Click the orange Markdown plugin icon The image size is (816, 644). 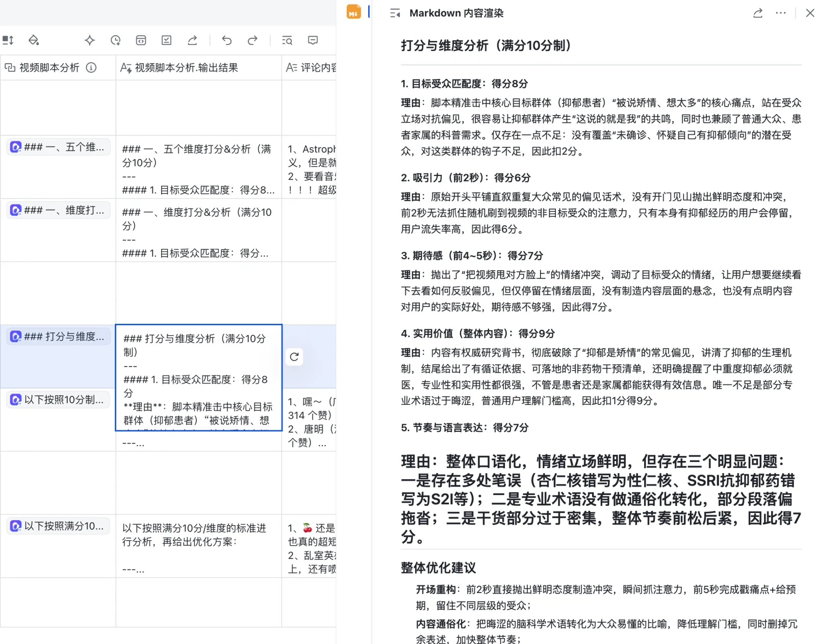(353, 12)
